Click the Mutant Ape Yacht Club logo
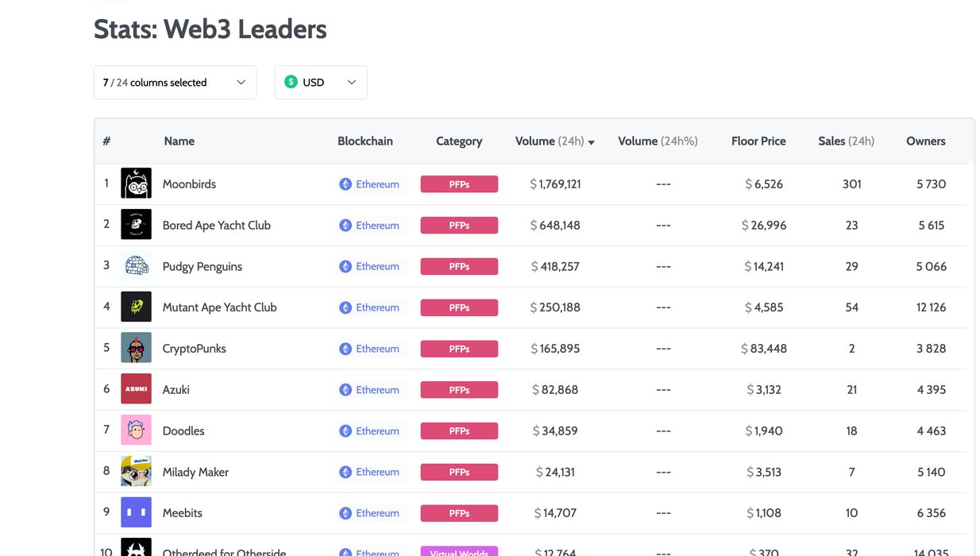 point(136,307)
